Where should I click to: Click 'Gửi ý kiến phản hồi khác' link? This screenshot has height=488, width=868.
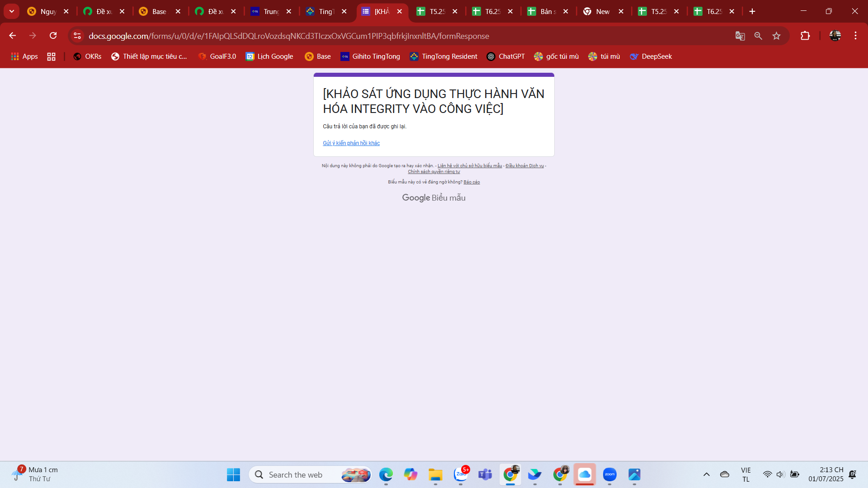(351, 143)
